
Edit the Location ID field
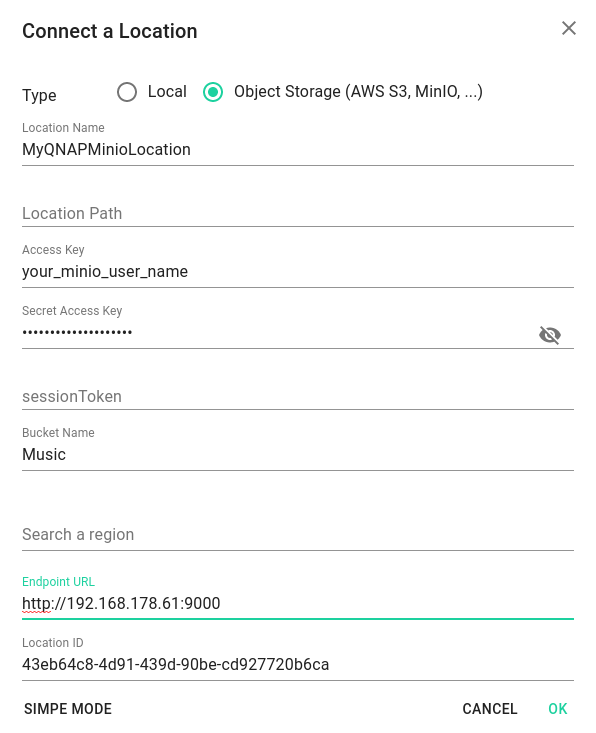pyautogui.click(x=298, y=665)
